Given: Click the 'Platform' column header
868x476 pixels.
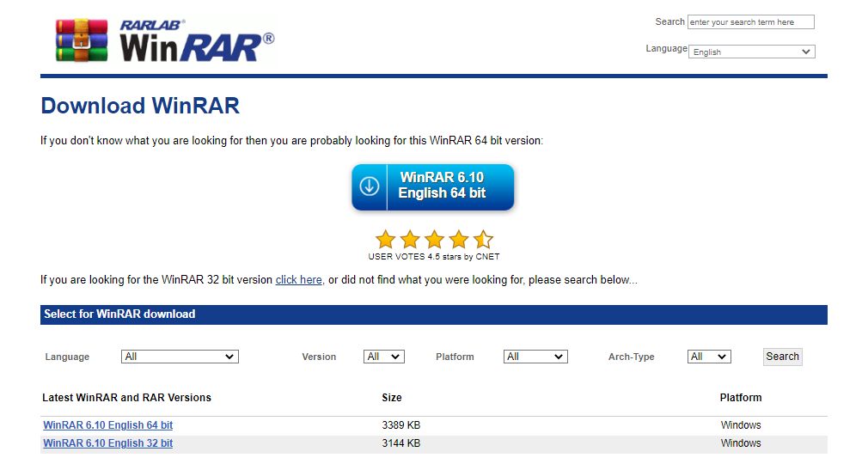Looking at the screenshot, I should tap(741, 398).
